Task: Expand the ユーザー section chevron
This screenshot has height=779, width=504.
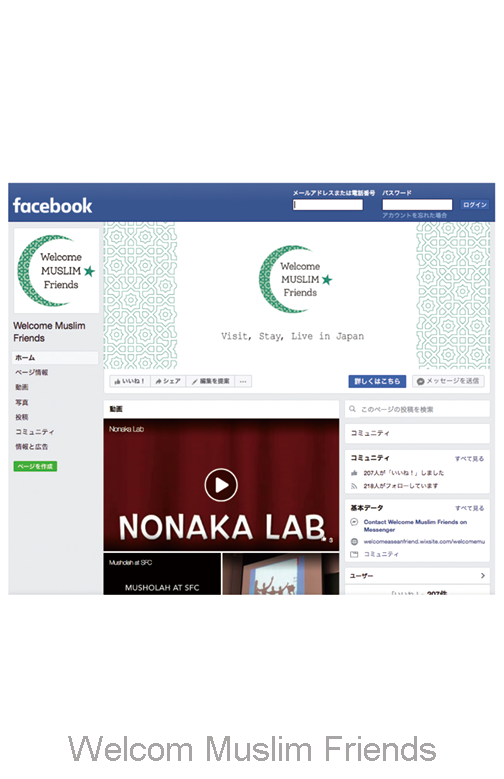Action: pos(483,575)
